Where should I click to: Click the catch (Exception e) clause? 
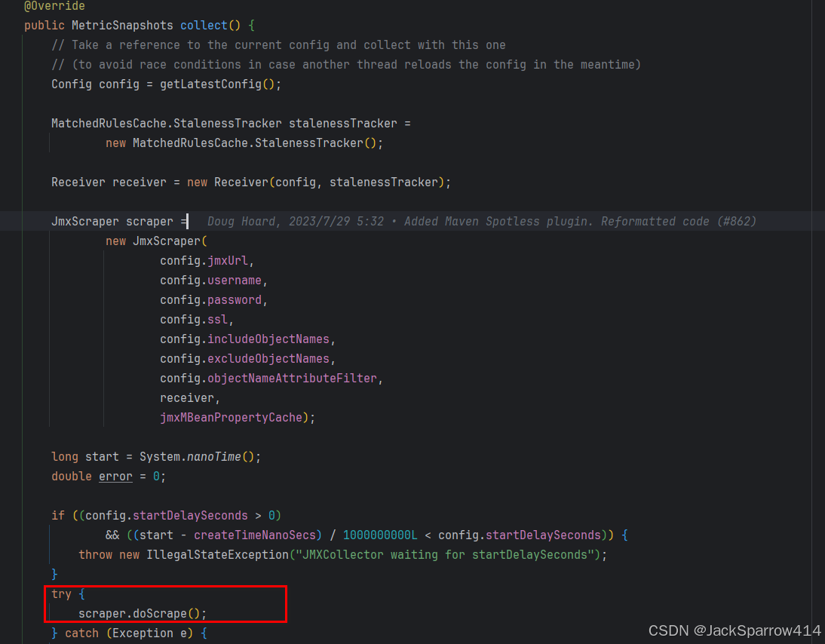129,633
